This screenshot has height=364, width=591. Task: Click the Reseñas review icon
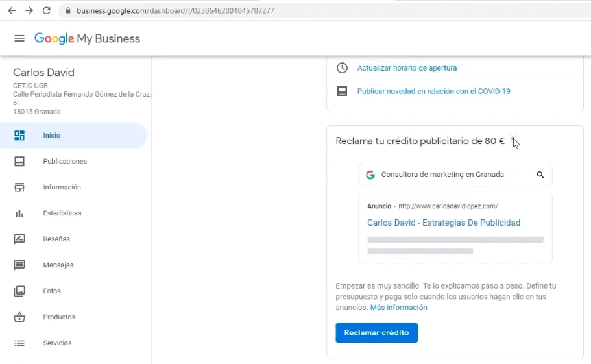19,239
